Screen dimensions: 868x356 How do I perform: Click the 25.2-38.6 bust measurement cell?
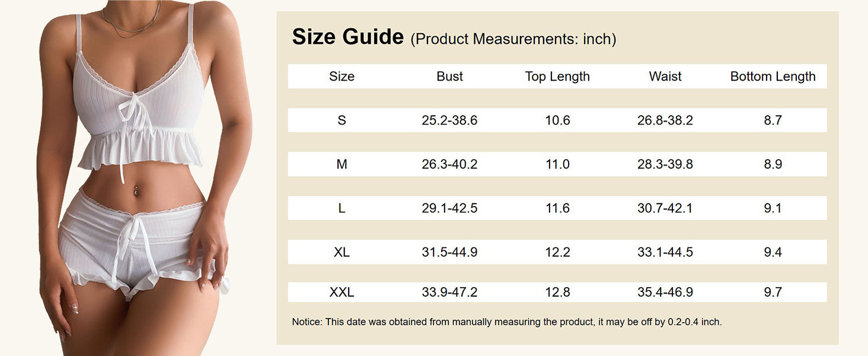click(x=449, y=120)
